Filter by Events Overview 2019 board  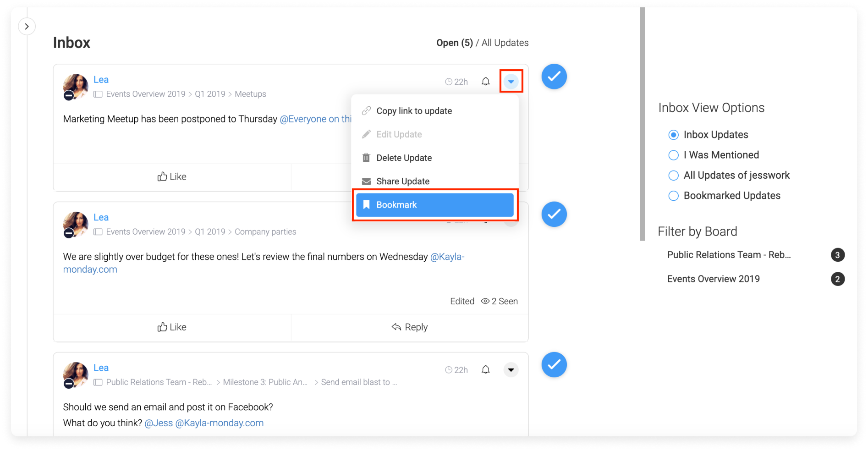[713, 279]
